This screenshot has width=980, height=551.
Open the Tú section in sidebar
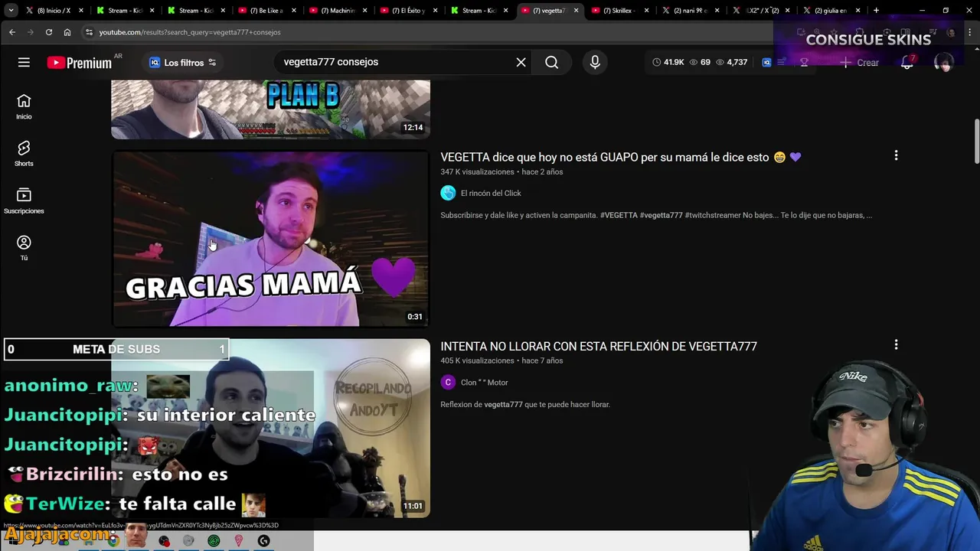click(x=24, y=247)
